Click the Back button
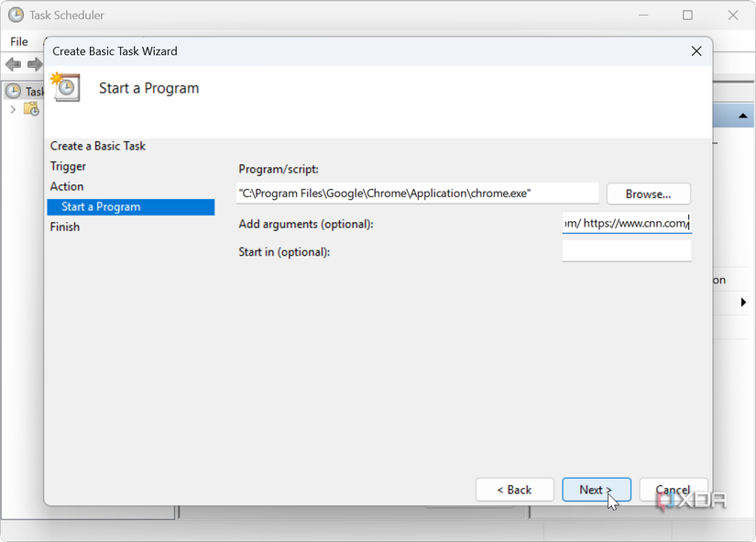Viewport: 756px width, 542px height. (x=514, y=489)
